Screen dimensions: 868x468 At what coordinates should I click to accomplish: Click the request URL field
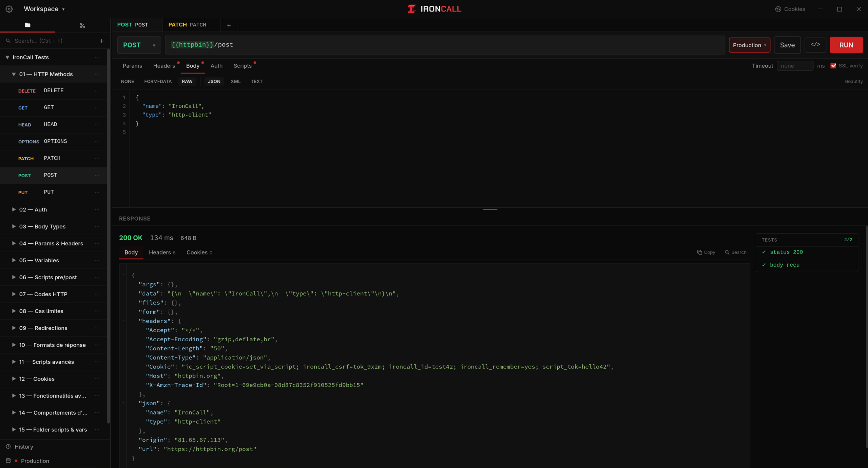coord(445,45)
